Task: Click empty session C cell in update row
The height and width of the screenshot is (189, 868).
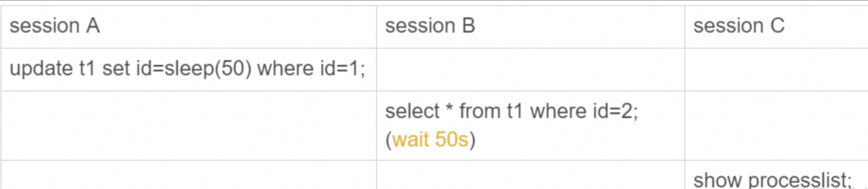Action: [x=776, y=69]
